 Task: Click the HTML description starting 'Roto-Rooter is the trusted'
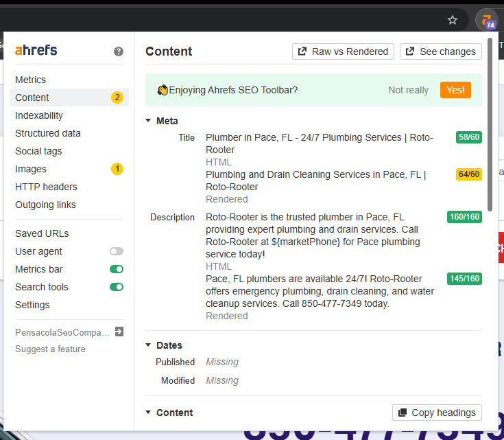click(313, 235)
